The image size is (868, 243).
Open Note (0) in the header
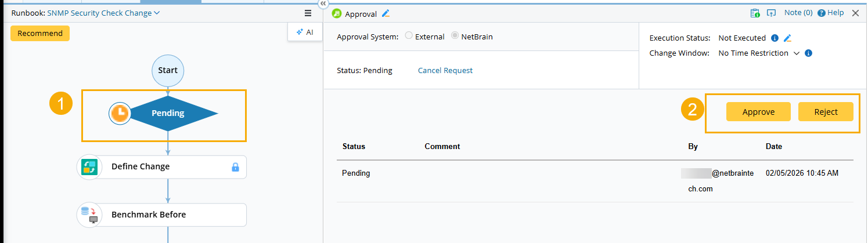[798, 13]
